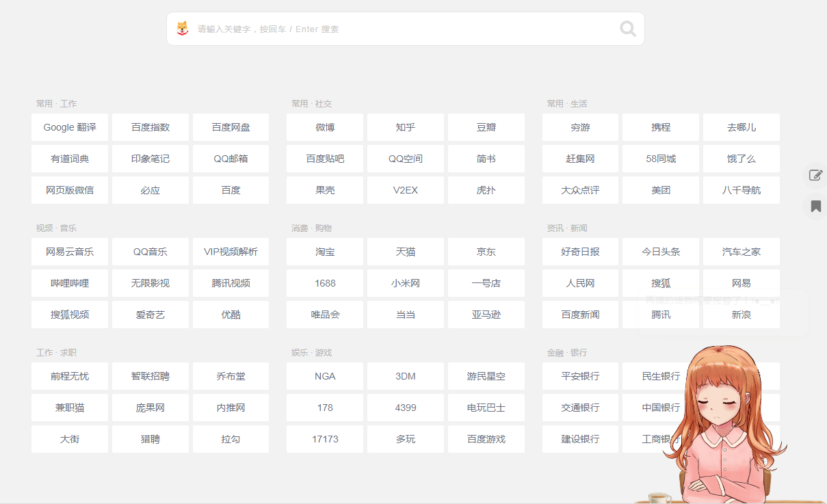The height and width of the screenshot is (504, 827).
Task: Go to 前程无忧
Action: coord(70,376)
